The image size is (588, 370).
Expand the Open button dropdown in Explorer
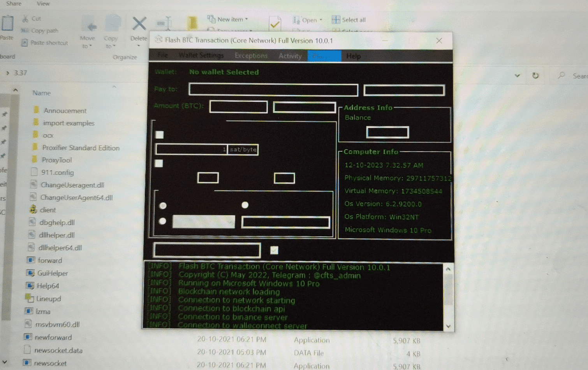321,20
